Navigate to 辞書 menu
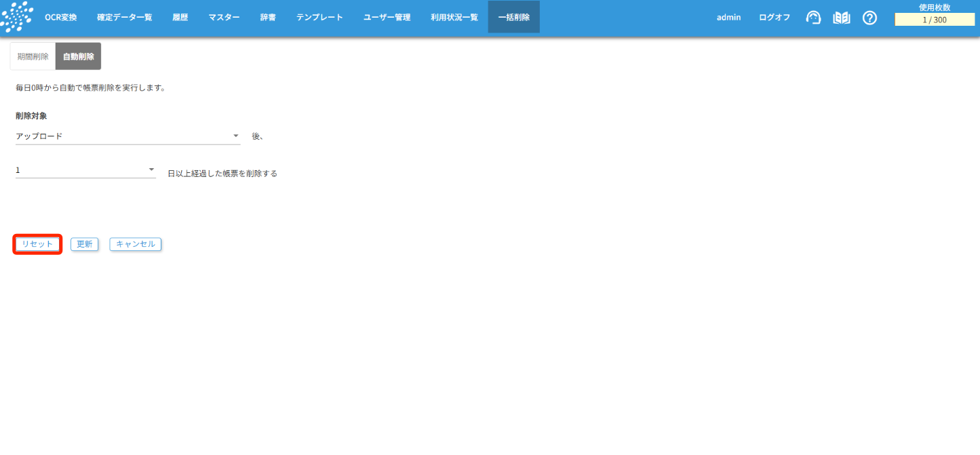This screenshot has width=980, height=455. (x=268, y=18)
